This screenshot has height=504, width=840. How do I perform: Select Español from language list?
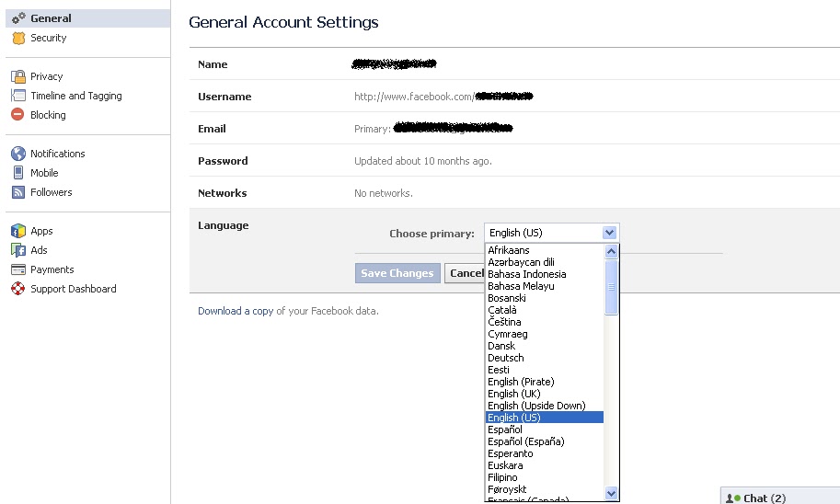click(x=545, y=430)
